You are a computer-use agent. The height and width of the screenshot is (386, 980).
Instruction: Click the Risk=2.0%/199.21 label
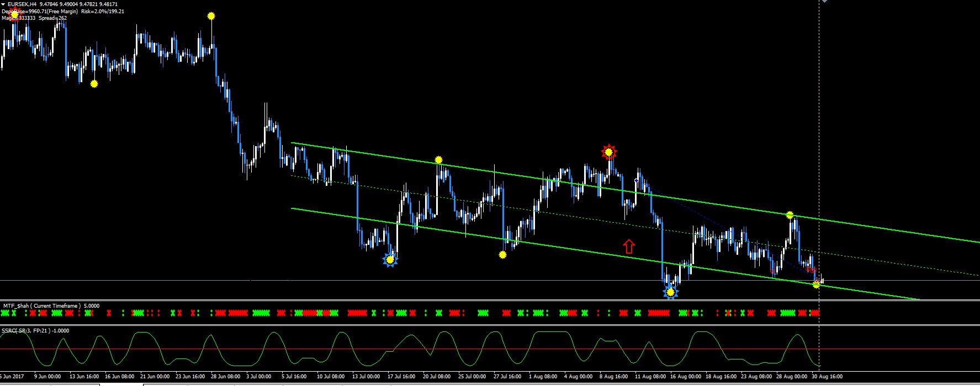(103, 11)
